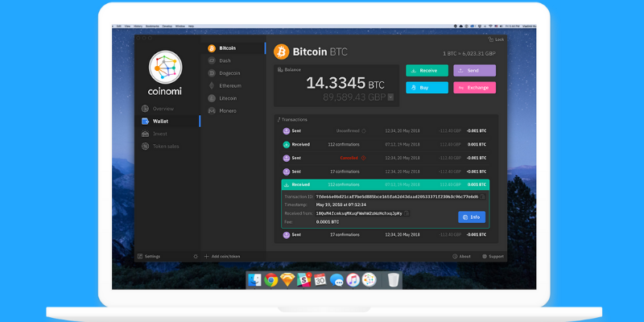Screen dimensions: 644x322
Task: Open Calendar from the Dock
Action: [x=320, y=280]
